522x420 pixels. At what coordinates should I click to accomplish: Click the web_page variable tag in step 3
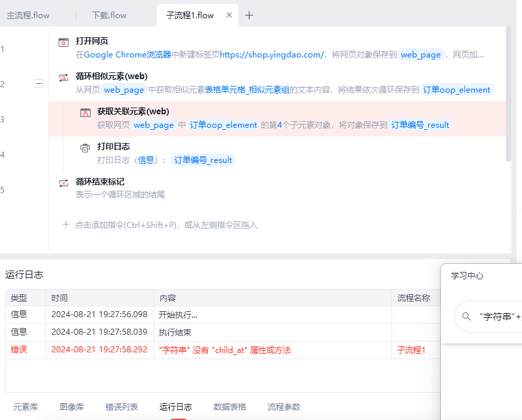[x=153, y=125]
